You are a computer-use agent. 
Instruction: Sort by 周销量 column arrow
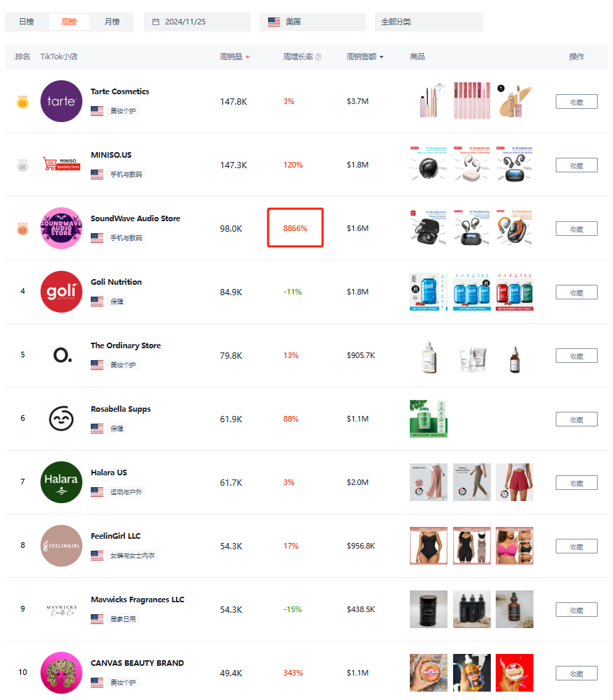point(247,57)
